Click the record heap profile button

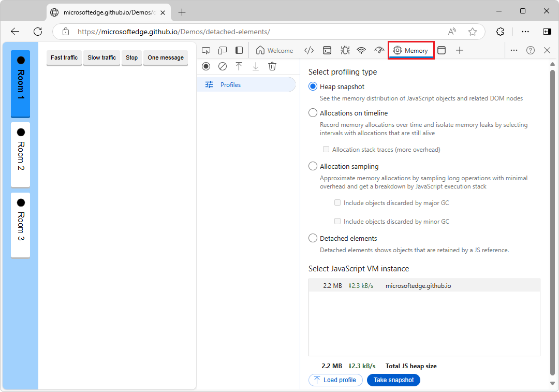click(x=206, y=66)
